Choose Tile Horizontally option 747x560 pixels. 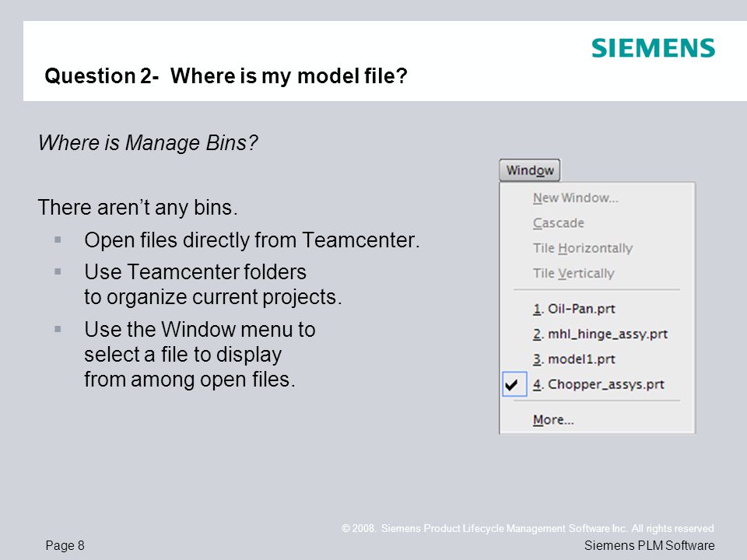[583, 248]
